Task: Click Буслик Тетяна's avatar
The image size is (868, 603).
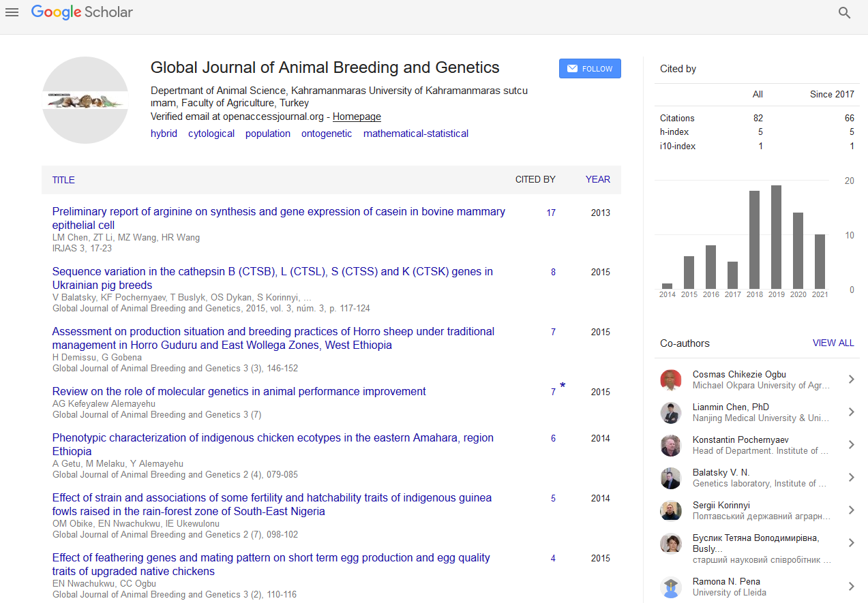Action: pos(671,543)
